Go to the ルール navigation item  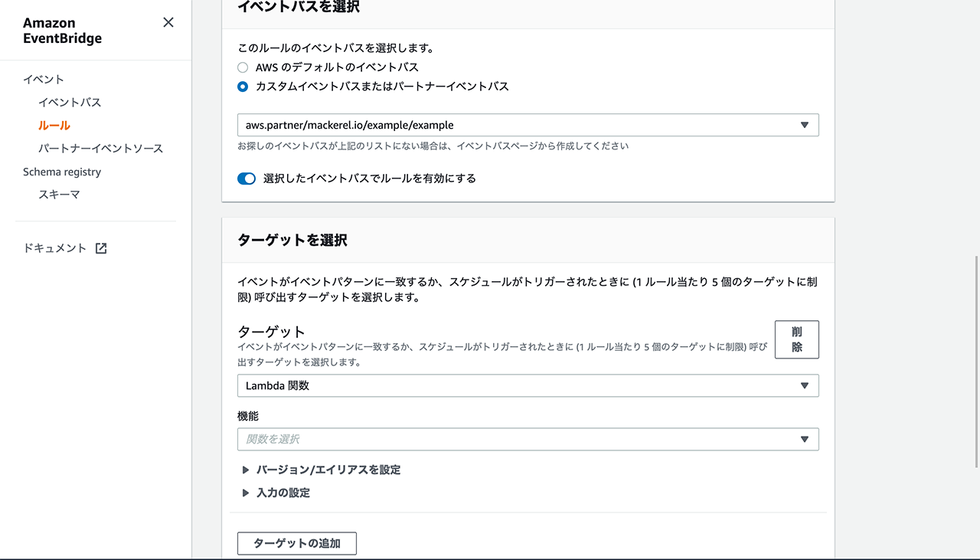click(x=54, y=126)
